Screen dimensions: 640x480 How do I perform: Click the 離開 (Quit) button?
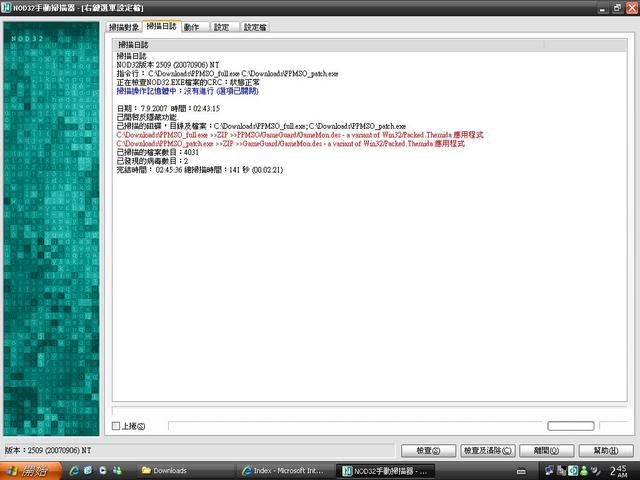548,450
